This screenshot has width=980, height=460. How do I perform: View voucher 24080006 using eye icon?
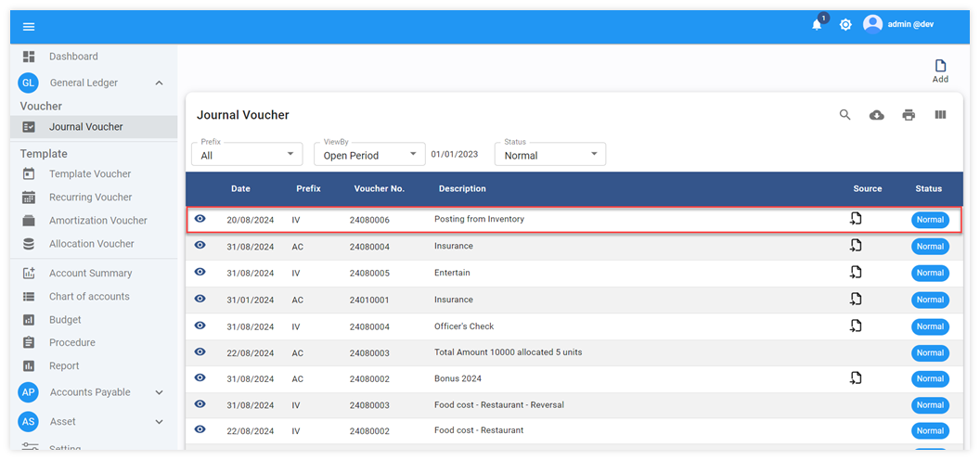[200, 219]
